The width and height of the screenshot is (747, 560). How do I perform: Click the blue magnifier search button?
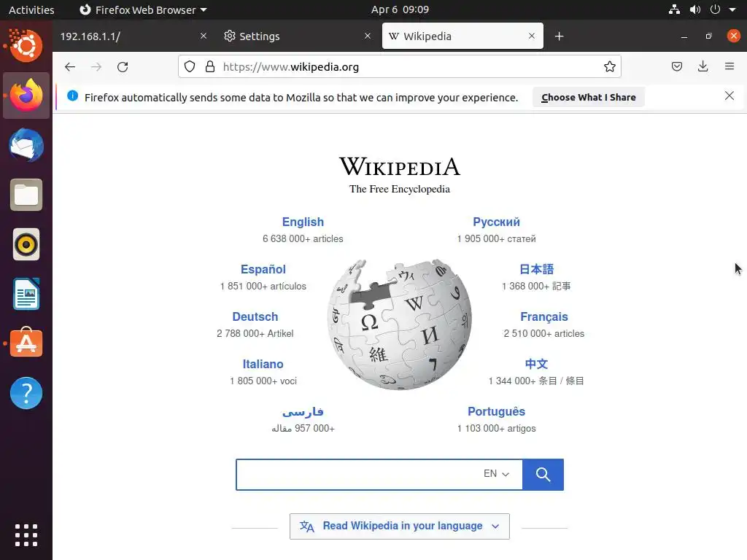click(543, 474)
